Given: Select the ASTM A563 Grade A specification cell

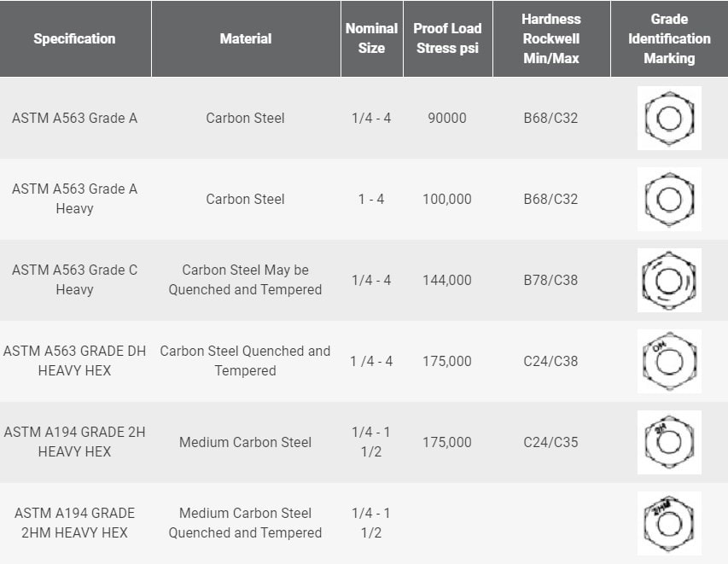Looking at the screenshot, I should 74,118.
